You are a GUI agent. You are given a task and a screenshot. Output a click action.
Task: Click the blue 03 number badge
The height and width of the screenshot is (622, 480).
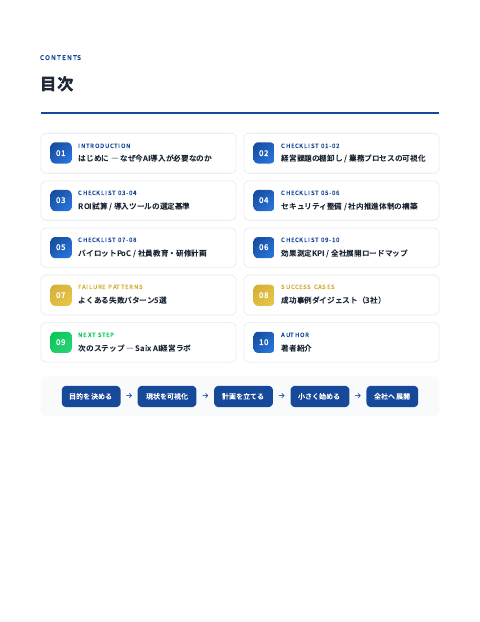click(x=61, y=200)
